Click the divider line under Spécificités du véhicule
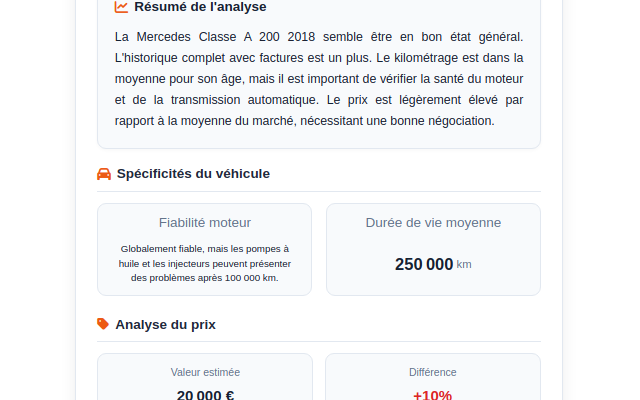 [319, 191]
